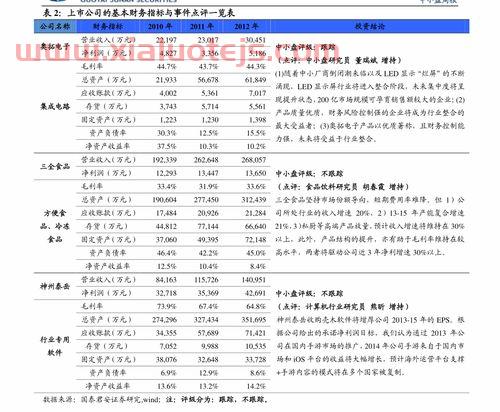This screenshot has width=500, height=412.
Task: Select the '公司名称' column header
Action: [x=55, y=26]
